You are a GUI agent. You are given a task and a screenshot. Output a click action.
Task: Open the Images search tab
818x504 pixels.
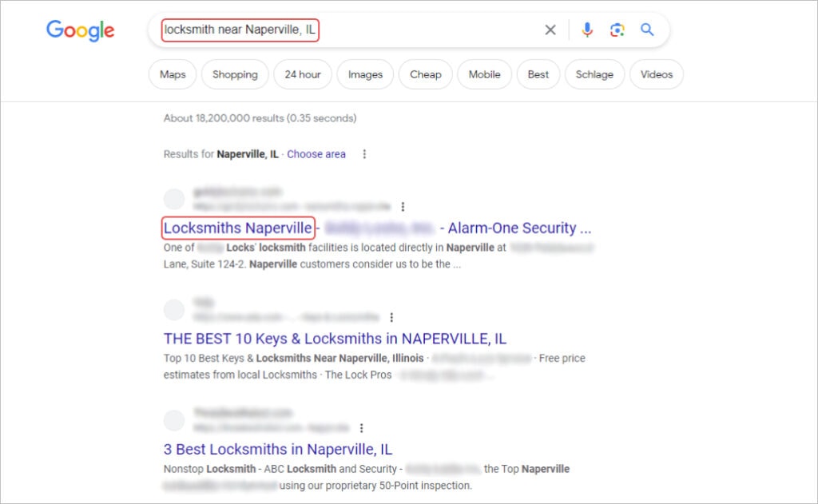click(x=364, y=74)
